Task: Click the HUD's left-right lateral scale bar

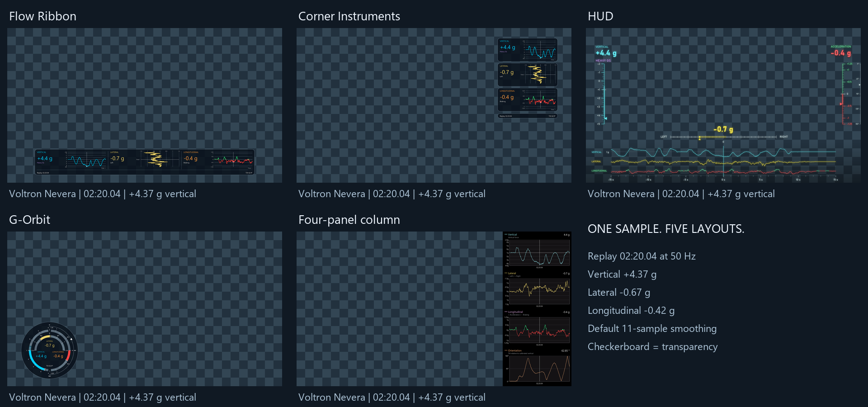Action: point(723,137)
